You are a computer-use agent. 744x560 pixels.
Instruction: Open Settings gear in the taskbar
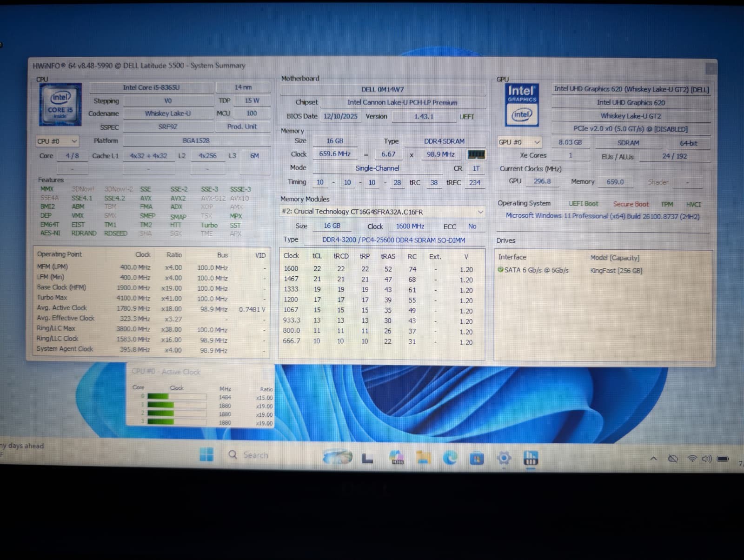[x=504, y=459]
